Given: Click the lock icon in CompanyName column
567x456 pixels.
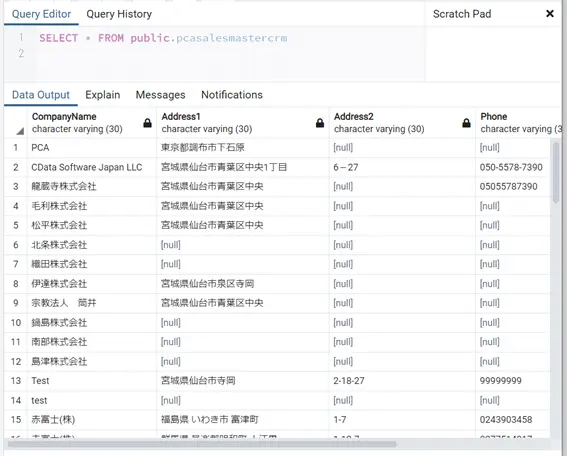Looking at the screenshot, I should coord(147,123).
